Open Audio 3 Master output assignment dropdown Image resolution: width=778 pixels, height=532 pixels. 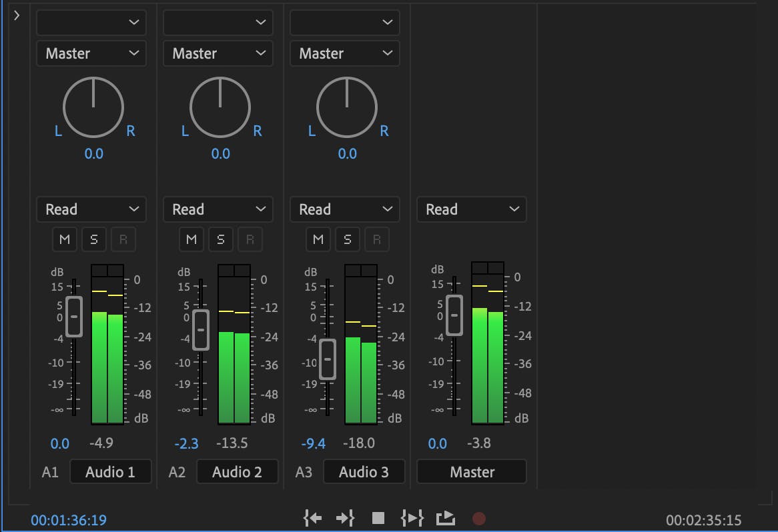(x=345, y=53)
